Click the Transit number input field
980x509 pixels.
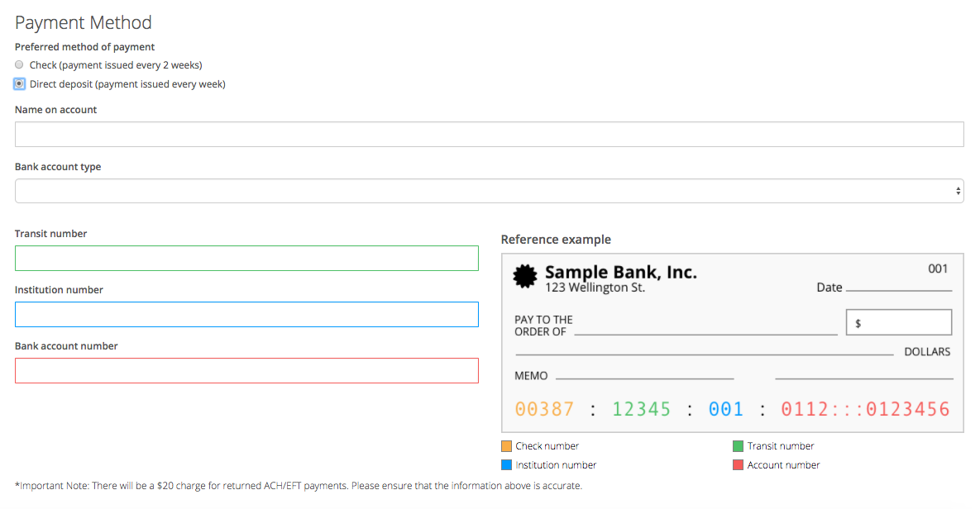tap(247, 258)
